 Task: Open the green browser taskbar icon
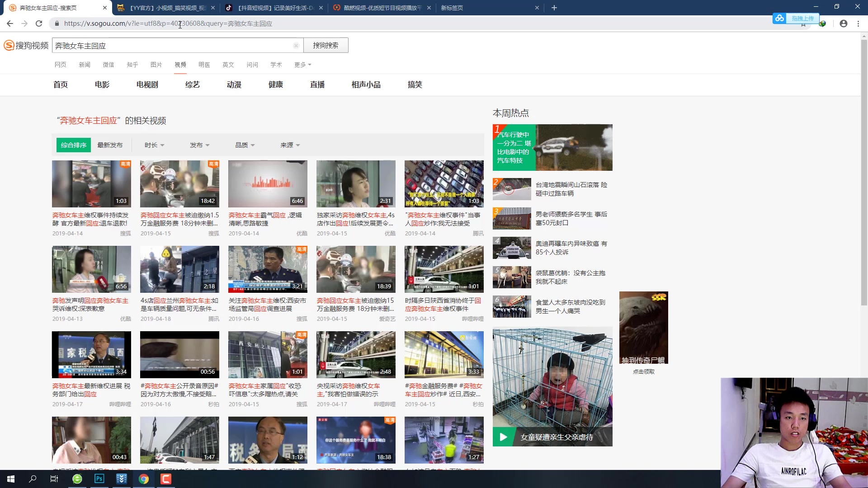tap(77, 479)
